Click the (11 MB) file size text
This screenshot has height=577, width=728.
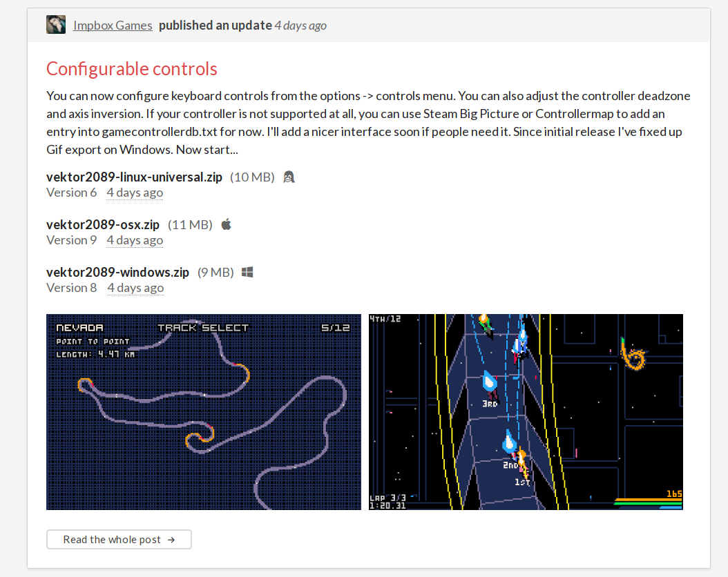tap(190, 225)
